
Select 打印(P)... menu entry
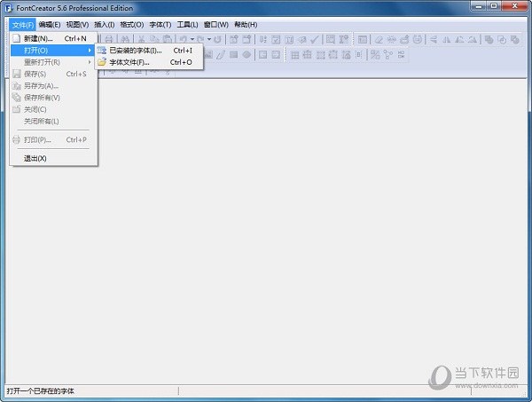[x=53, y=139]
